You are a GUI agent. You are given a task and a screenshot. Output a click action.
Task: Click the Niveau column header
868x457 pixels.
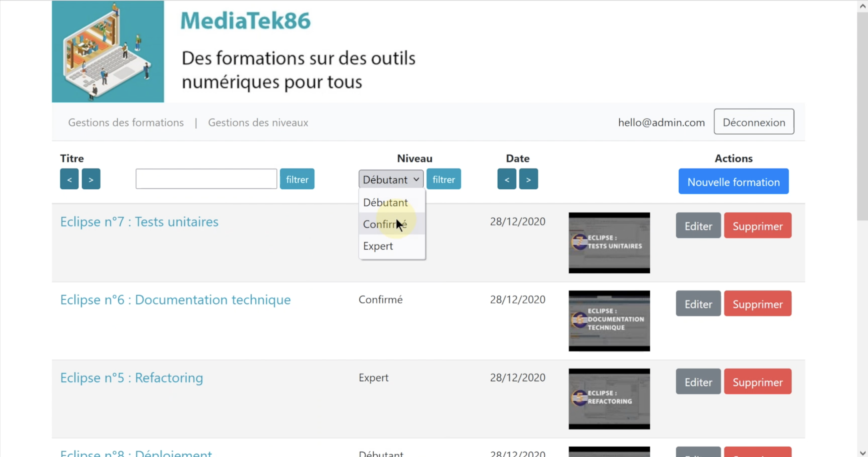(x=415, y=158)
